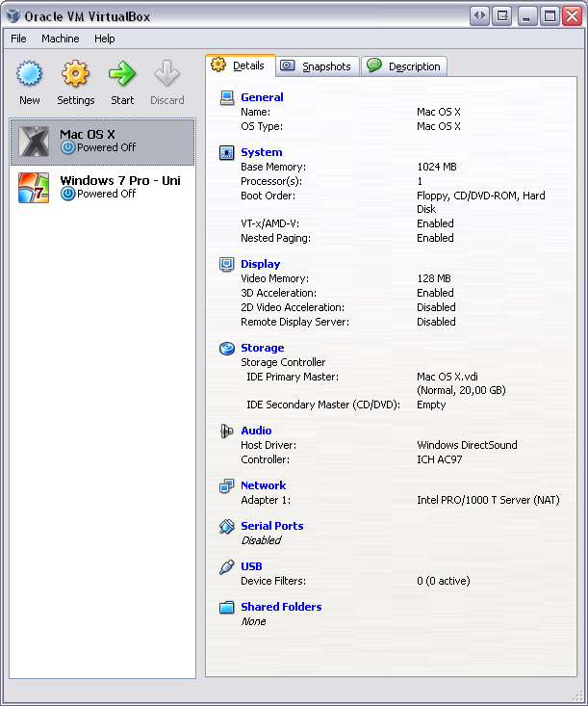The height and width of the screenshot is (706, 588).
Task: Open the General settings link
Action: [x=262, y=97]
